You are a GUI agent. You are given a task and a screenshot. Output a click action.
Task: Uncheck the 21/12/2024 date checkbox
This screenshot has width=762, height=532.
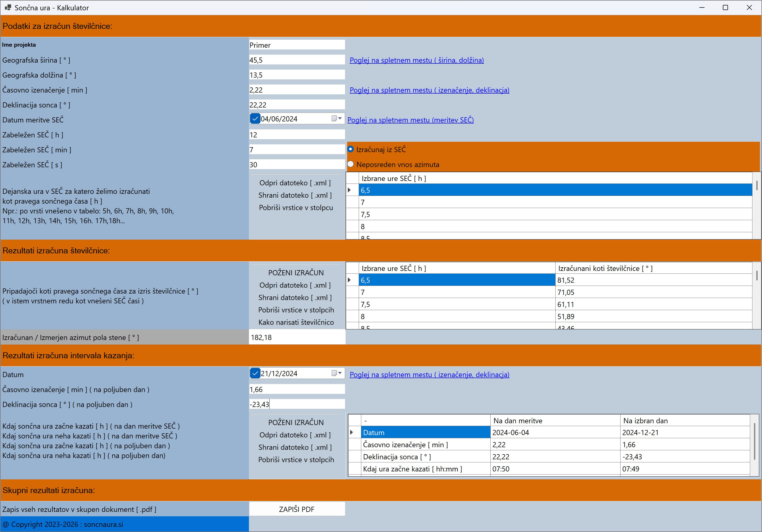click(255, 373)
